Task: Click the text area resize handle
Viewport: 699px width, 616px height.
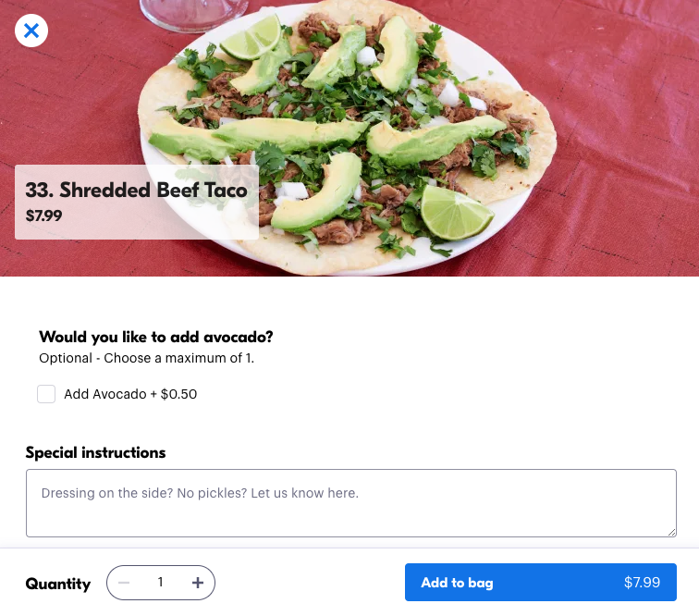Action: coord(671,531)
